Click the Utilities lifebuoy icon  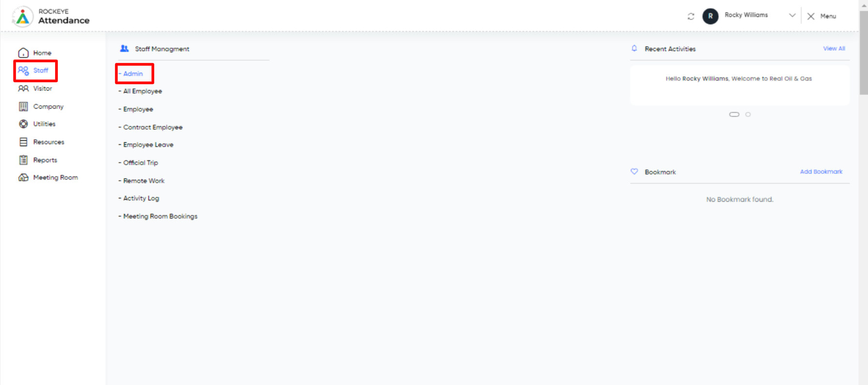(23, 124)
